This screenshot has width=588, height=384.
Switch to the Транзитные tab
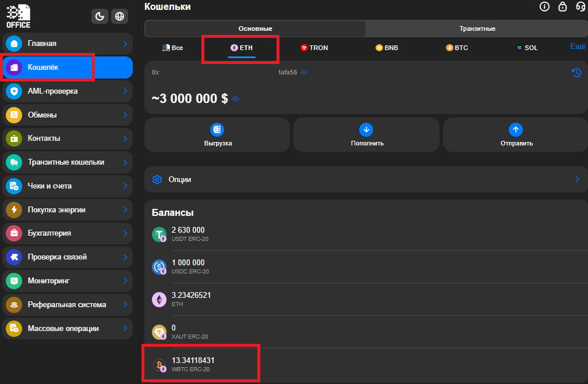click(477, 29)
